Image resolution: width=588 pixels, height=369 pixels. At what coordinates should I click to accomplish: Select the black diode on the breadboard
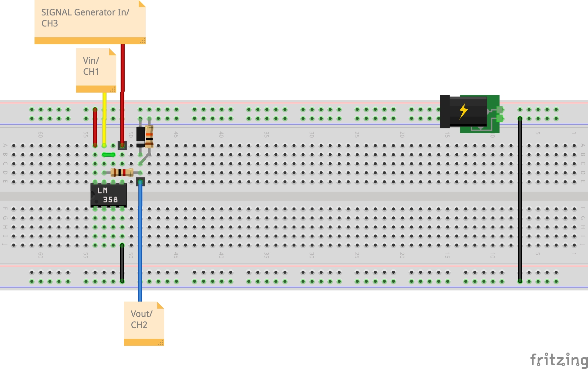(140, 137)
